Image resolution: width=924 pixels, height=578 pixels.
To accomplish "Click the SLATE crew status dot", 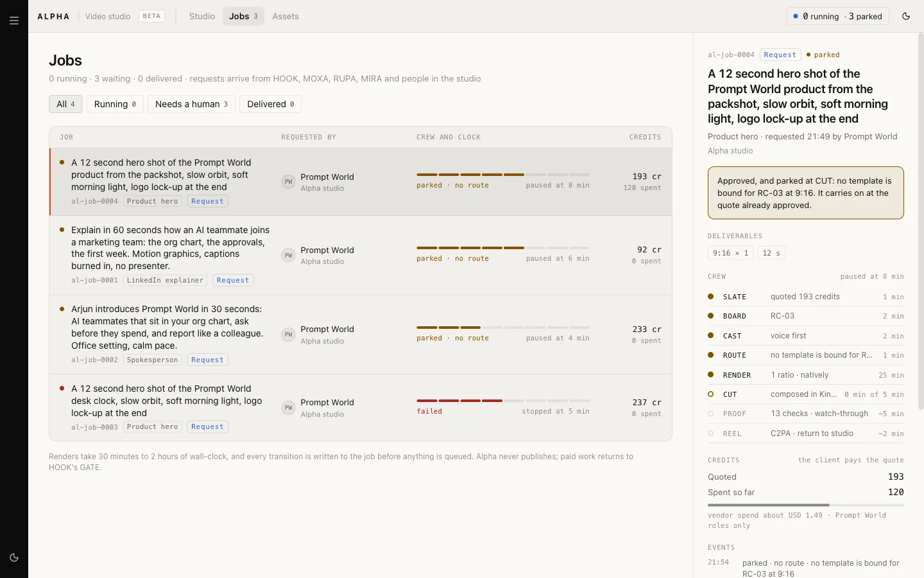I will click(711, 297).
